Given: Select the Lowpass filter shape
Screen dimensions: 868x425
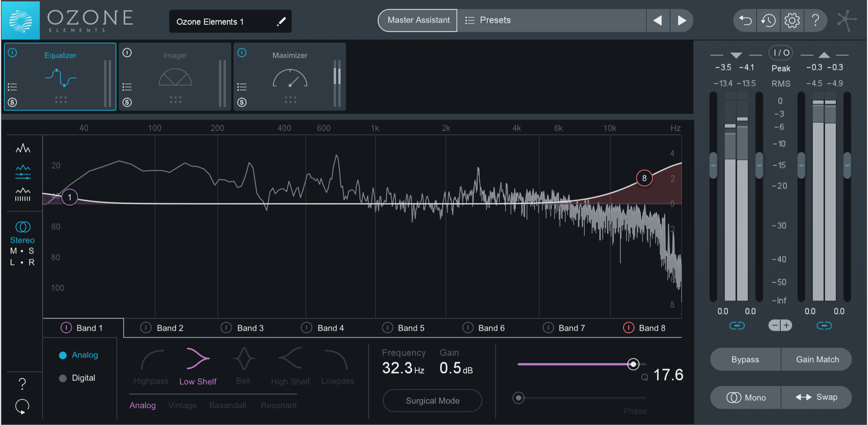Looking at the screenshot, I should pyautogui.click(x=337, y=367).
